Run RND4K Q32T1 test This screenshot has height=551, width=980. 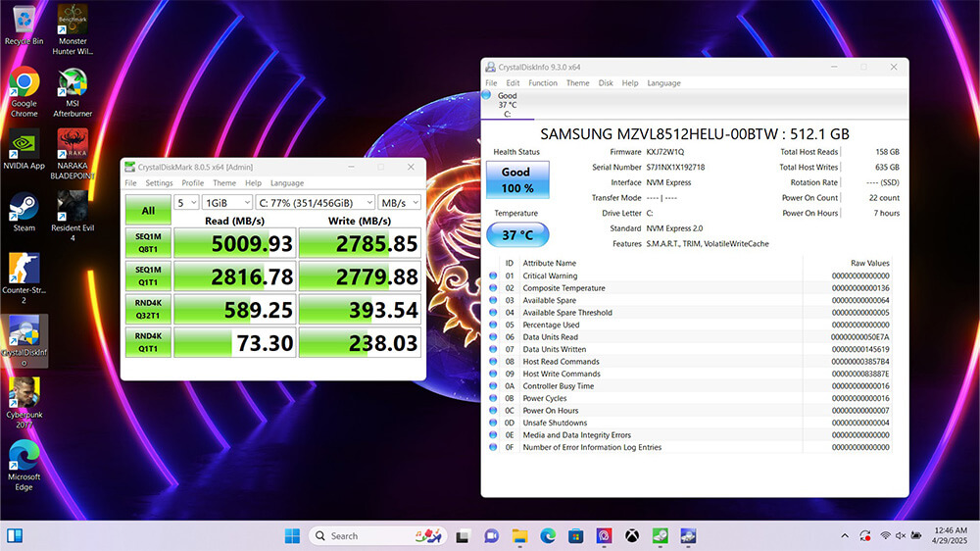(x=148, y=310)
